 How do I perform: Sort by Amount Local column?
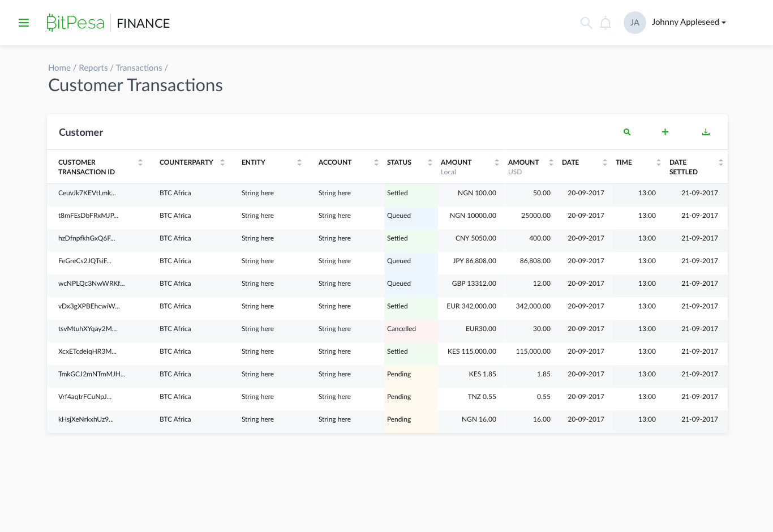coord(497,162)
